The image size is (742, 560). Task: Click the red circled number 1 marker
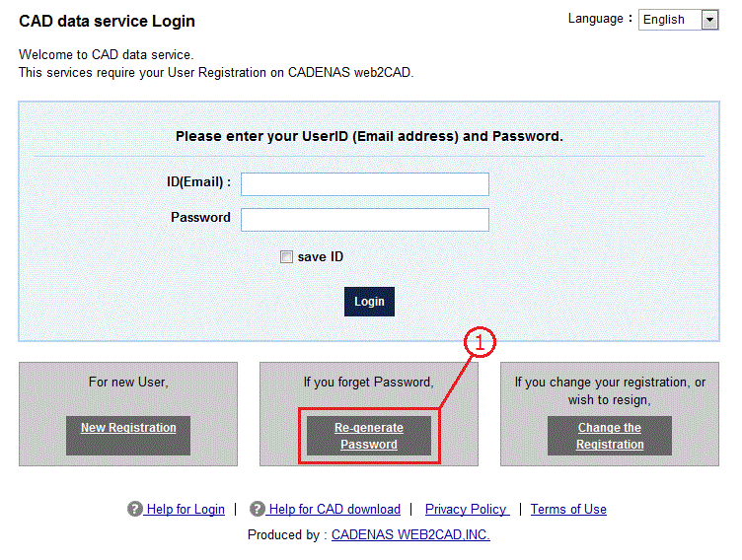click(479, 342)
